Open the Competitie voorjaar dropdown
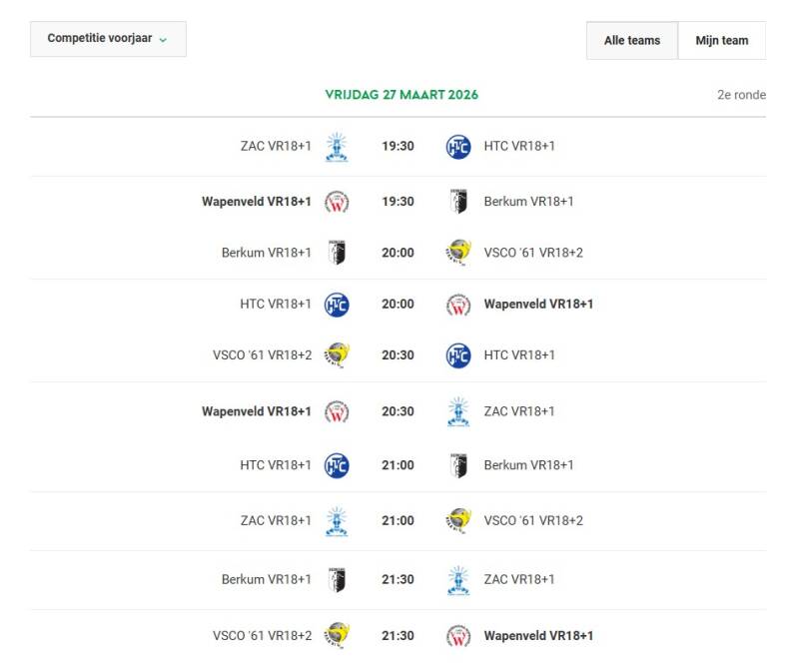The image size is (798, 672). point(108,39)
